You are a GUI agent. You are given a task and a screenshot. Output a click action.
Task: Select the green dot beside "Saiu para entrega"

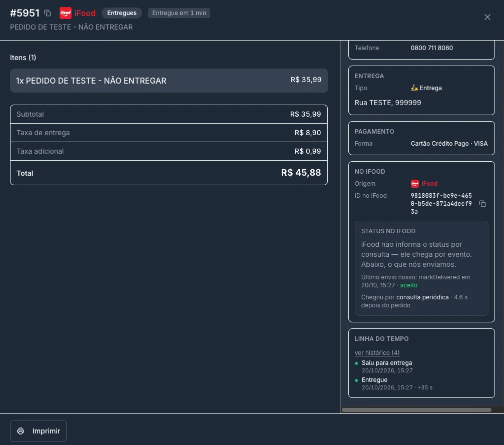(x=356, y=363)
